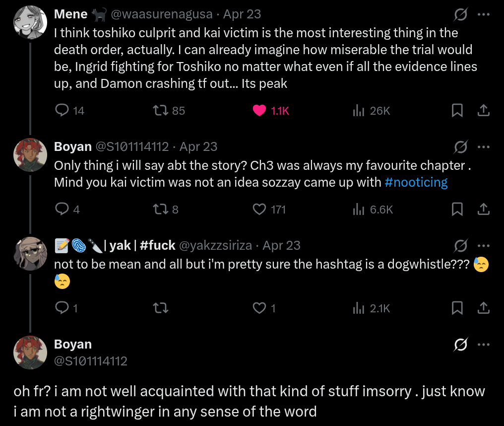This screenshot has width=504, height=426.
Task: Click Grok icon on Boyan's last tweet
Action: coord(461,344)
